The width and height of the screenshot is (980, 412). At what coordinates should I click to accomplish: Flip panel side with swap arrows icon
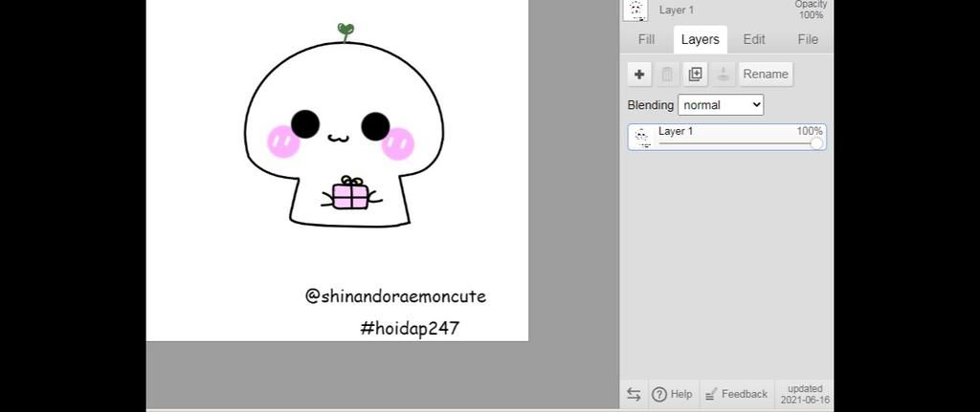tap(634, 395)
